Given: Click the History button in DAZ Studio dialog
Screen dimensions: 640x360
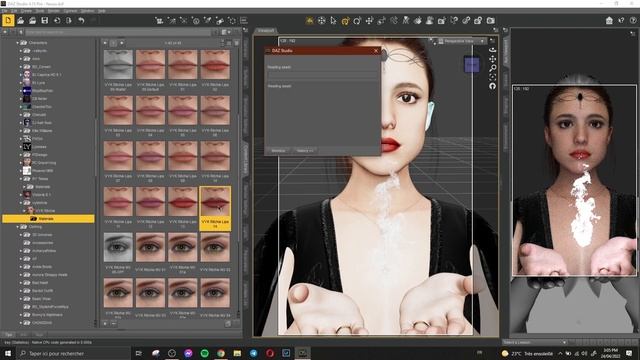Looking at the screenshot, I should tap(305, 151).
